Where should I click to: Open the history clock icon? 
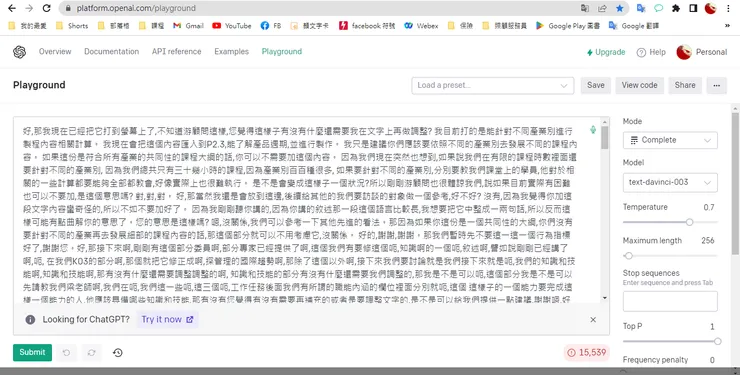point(118,352)
